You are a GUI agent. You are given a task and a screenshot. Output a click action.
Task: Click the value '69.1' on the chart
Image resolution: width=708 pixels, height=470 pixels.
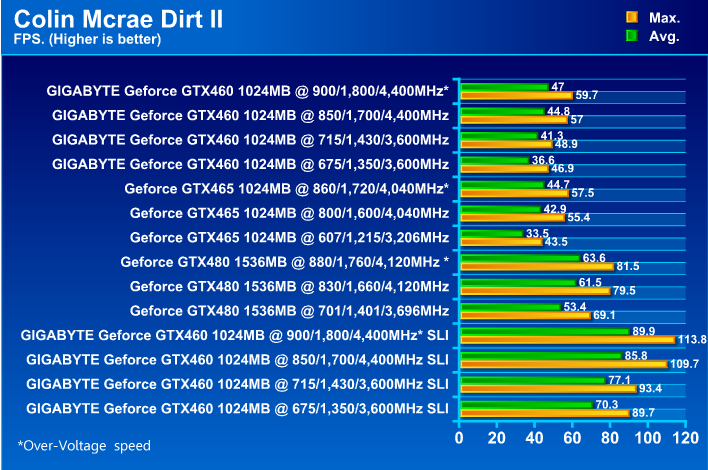click(604, 315)
